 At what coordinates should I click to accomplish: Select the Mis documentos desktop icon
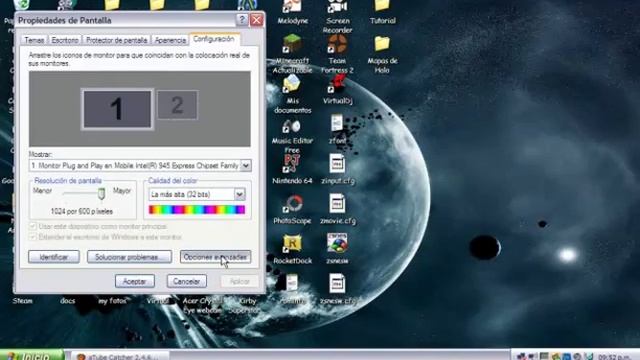point(292,94)
